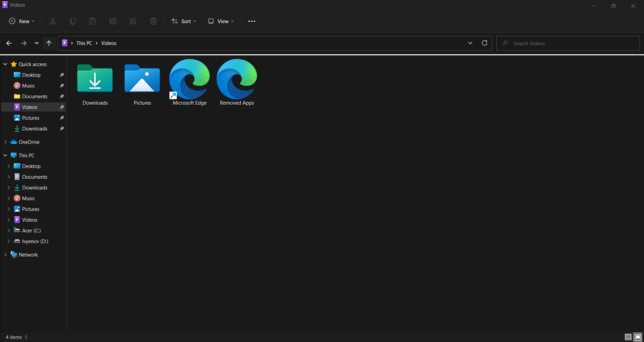Expand the Network tree node
The image size is (644, 342).
tap(5, 254)
